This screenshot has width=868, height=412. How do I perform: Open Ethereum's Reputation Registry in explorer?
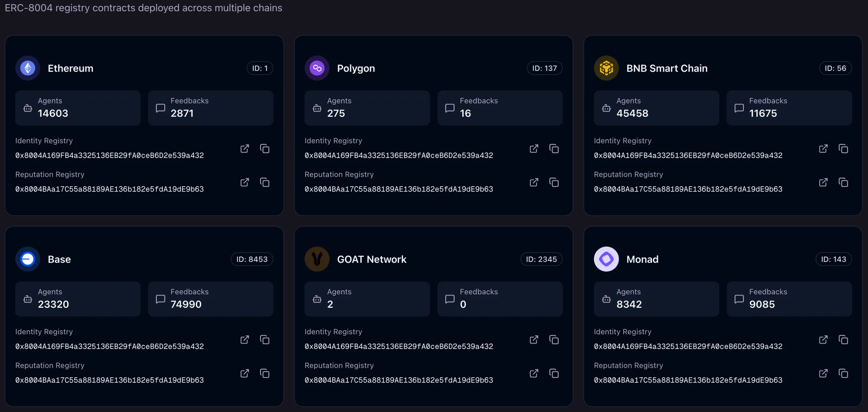[x=244, y=182]
